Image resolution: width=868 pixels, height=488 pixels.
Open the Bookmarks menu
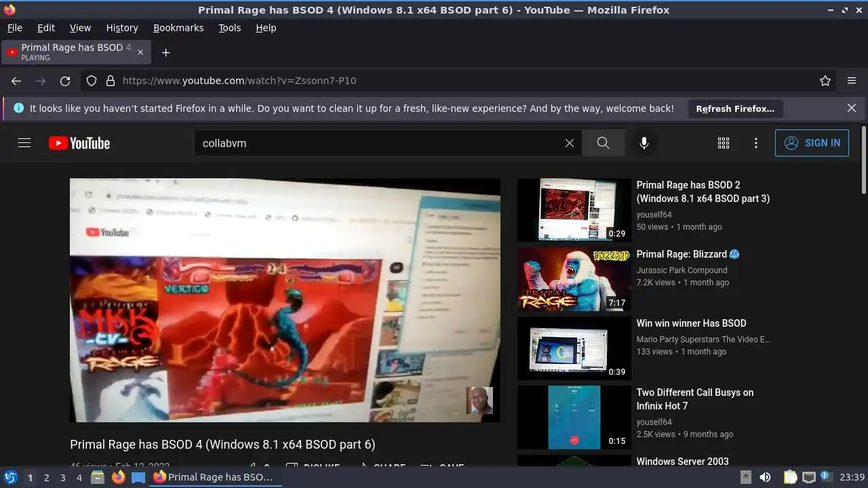[178, 28]
